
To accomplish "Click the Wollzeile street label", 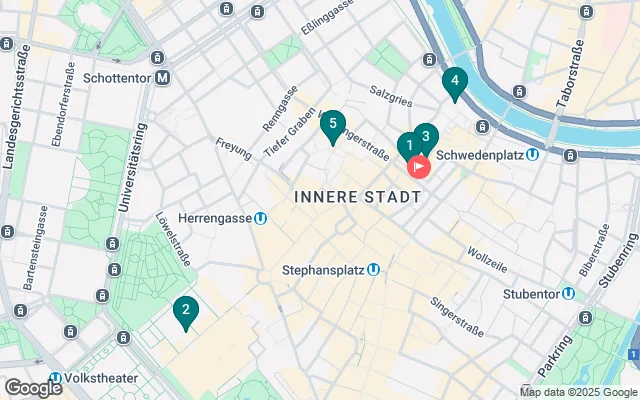I will coord(487,260).
